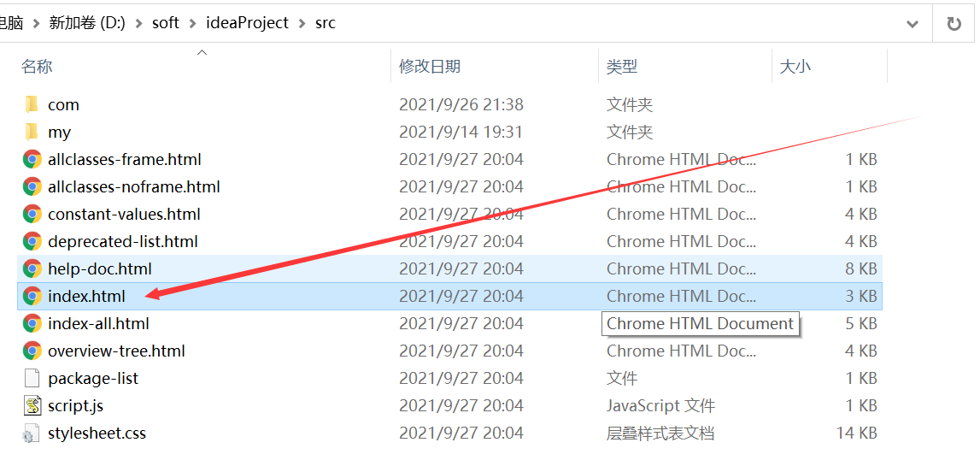This screenshot has height=466, width=980.
Task: Navigate to 新加卷 (D:) in breadcrumb
Action: click(x=87, y=23)
